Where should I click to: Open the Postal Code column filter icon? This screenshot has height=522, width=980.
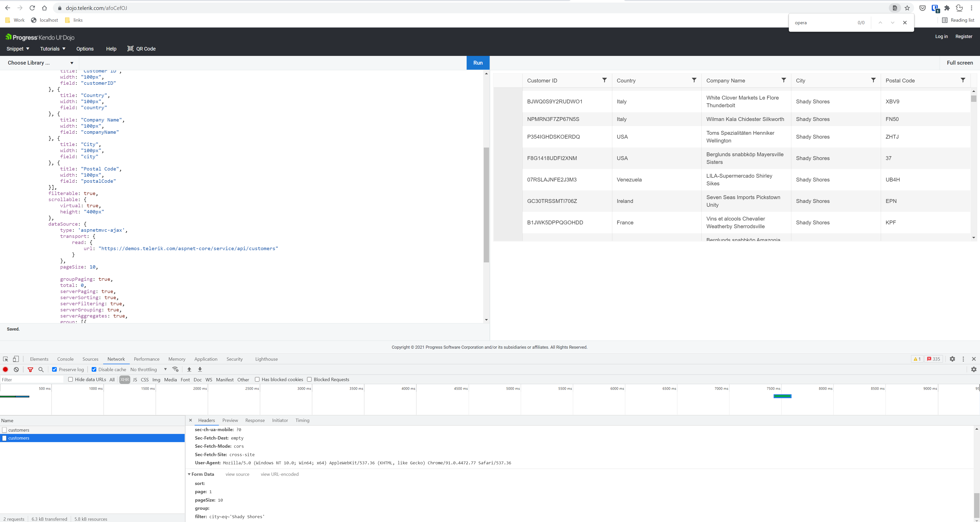point(962,80)
